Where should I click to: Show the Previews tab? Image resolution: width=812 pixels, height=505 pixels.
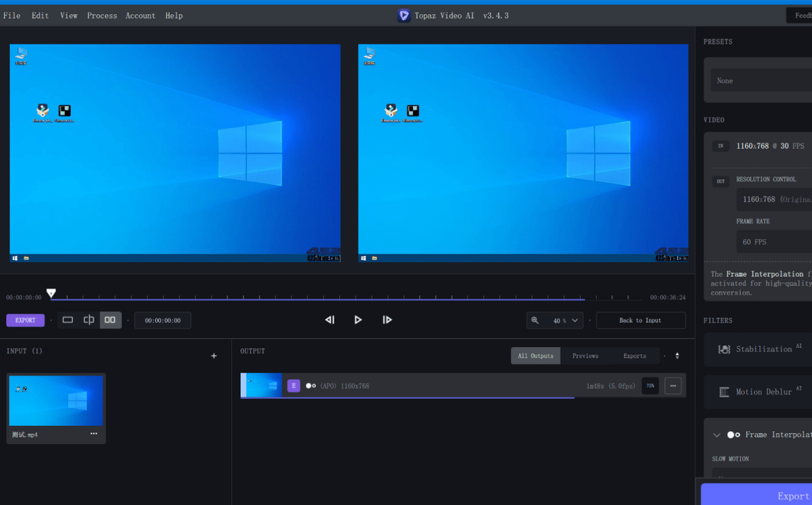pos(585,356)
